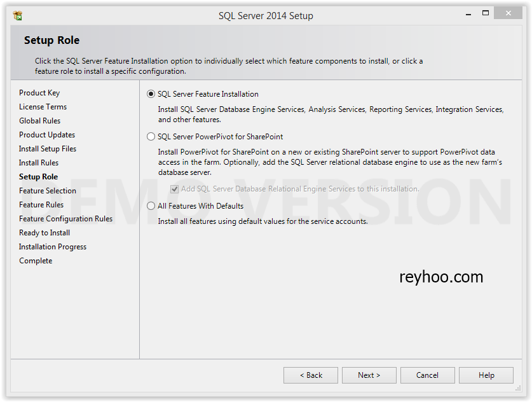Click Product Key step in sidebar
The height and width of the screenshot is (402, 532).
(x=39, y=93)
